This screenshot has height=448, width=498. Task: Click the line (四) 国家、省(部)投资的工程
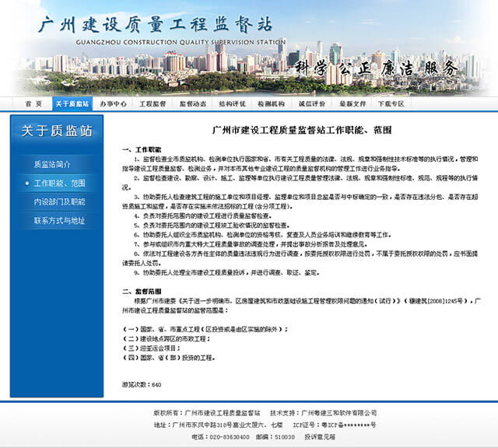169,358
